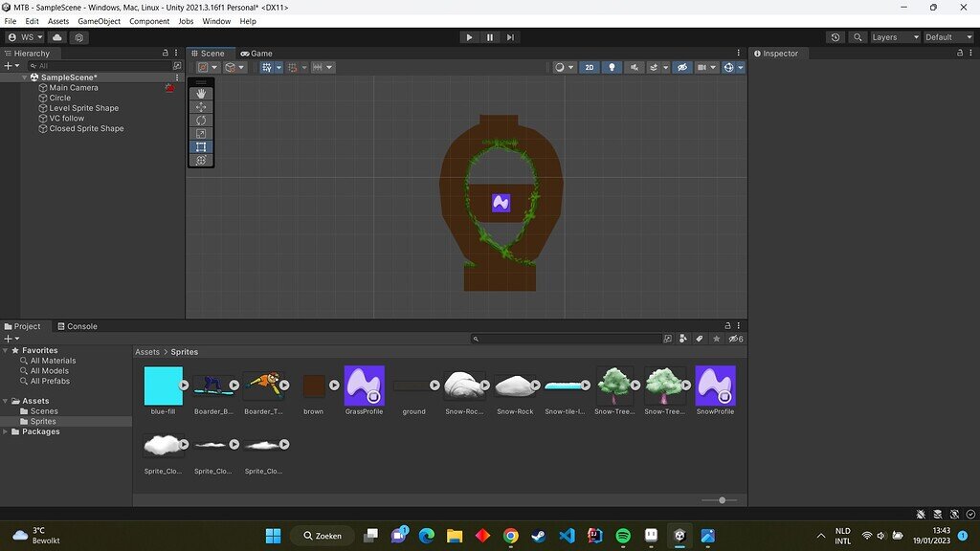This screenshot has height=551, width=980.
Task: Switch the Scene view to 2D mode
Action: pyautogui.click(x=589, y=67)
